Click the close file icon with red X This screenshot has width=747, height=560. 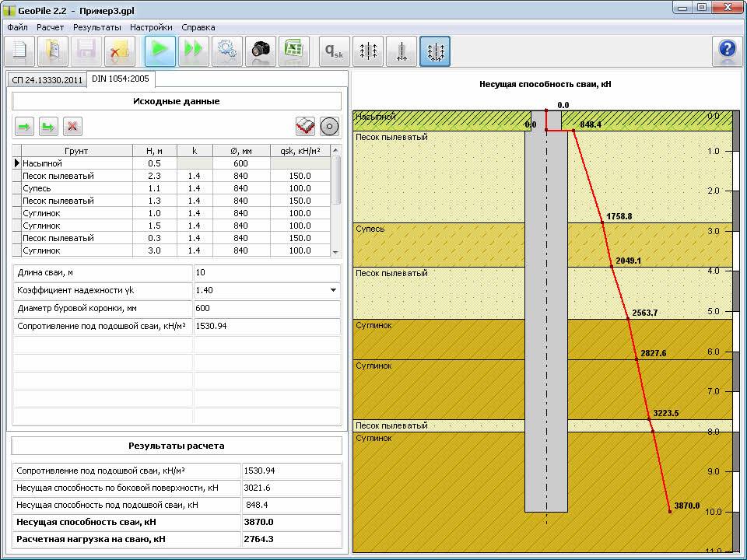coord(120,51)
